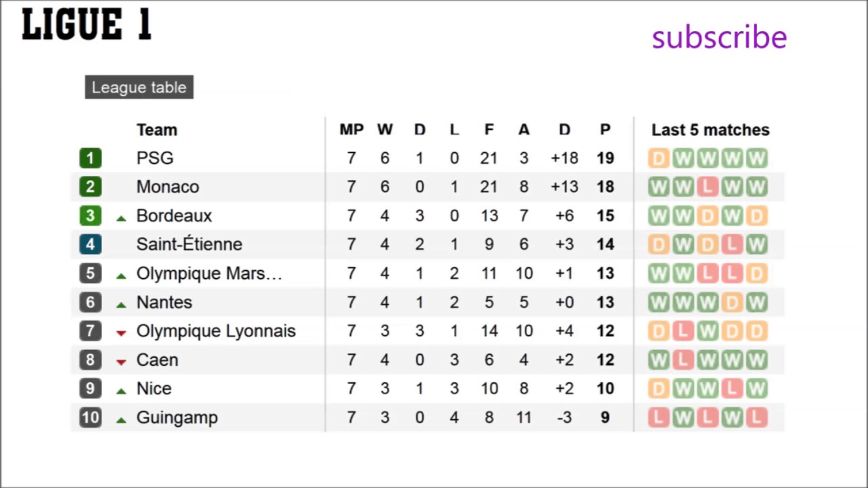Click the subscribe text link
This screenshot has height=488, width=868.
(x=719, y=38)
